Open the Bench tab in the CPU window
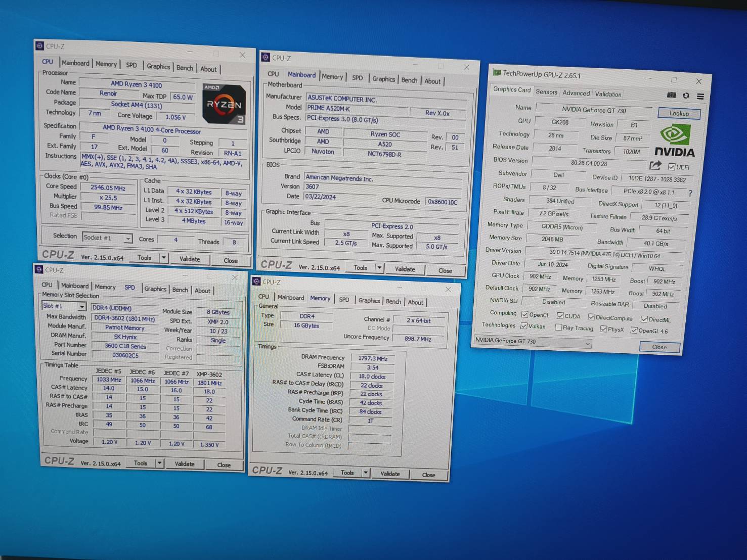Viewport: 747px width, 560px height. click(x=185, y=68)
